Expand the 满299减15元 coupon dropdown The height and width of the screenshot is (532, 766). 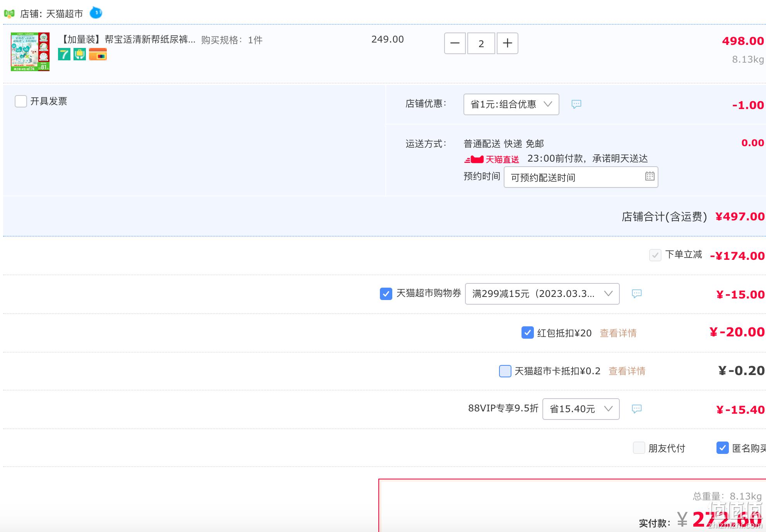click(542, 294)
